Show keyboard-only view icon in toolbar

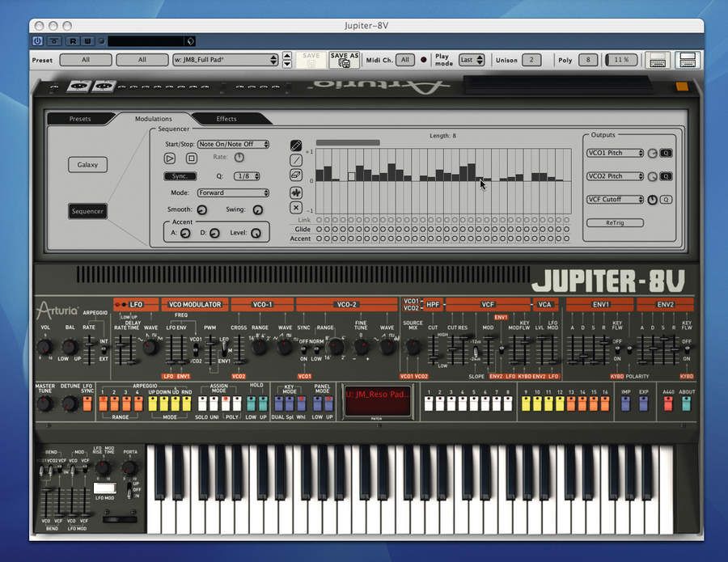(x=658, y=61)
